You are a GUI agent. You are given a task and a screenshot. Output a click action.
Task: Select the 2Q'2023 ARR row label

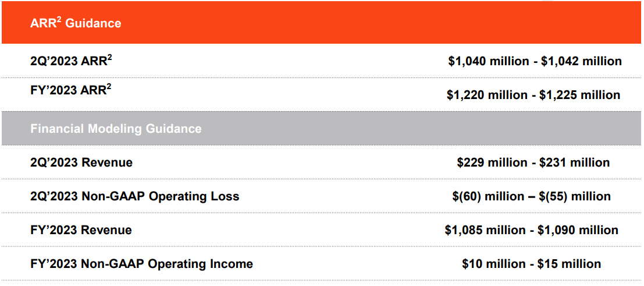click(71, 61)
